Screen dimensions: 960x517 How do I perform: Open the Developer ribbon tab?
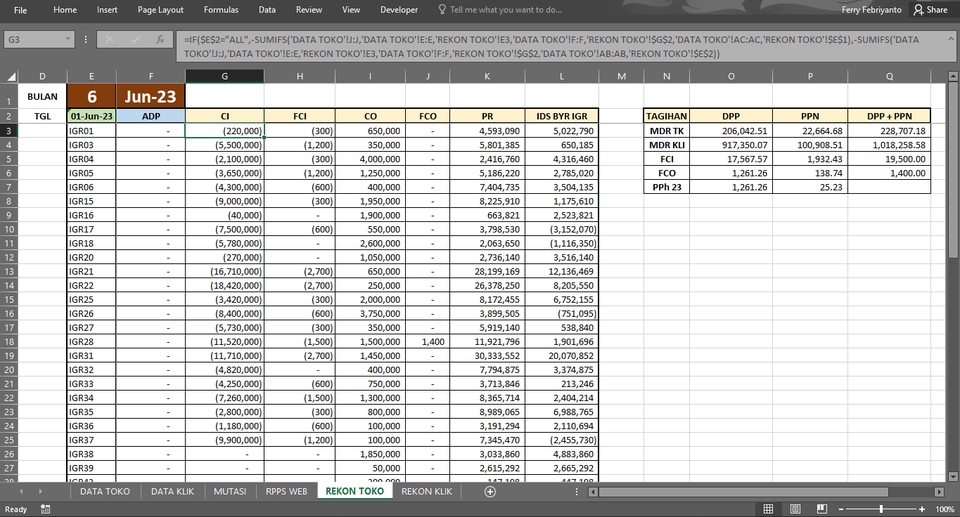pos(399,10)
